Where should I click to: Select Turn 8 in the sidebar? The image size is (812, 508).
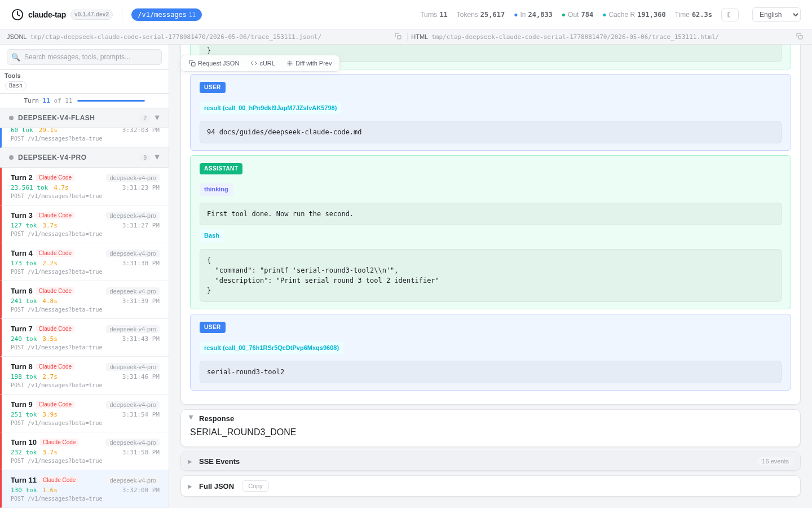[x=85, y=375]
